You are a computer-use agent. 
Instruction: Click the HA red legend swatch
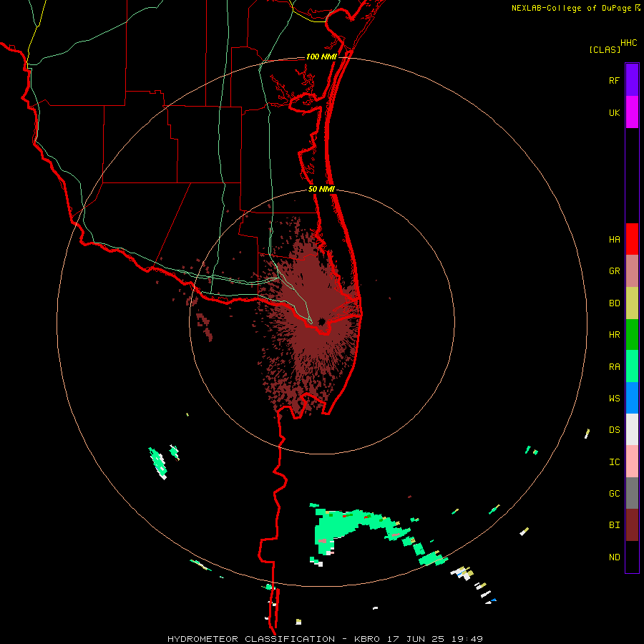pyautogui.click(x=632, y=239)
